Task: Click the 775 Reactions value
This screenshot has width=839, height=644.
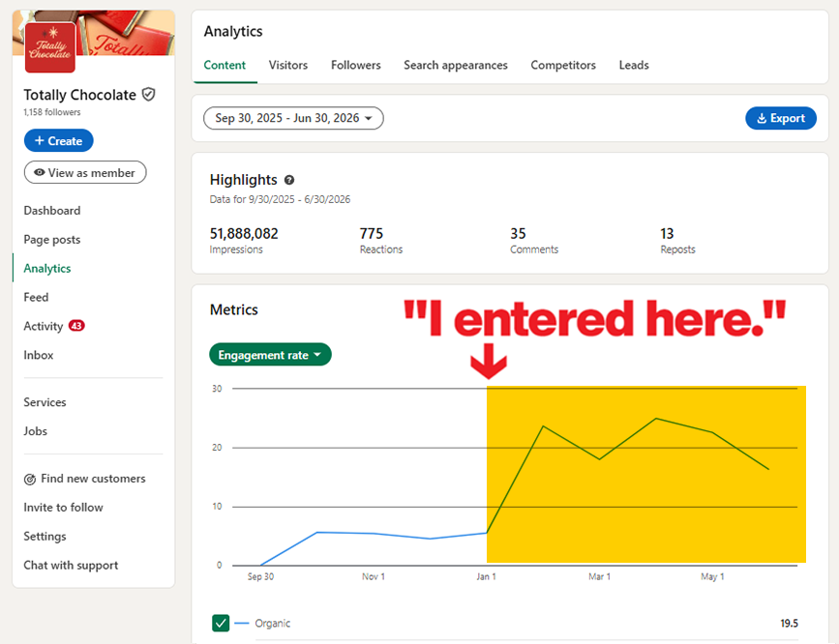Action: click(x=372, y=234)
